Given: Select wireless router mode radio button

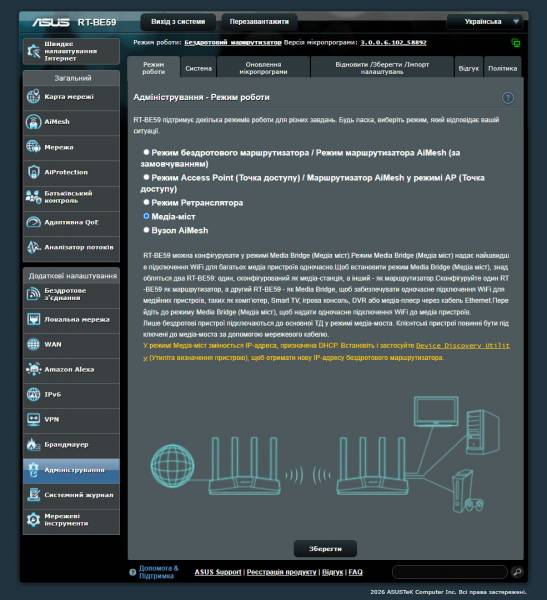Looking at the screenshot, I should coord(146,152).
